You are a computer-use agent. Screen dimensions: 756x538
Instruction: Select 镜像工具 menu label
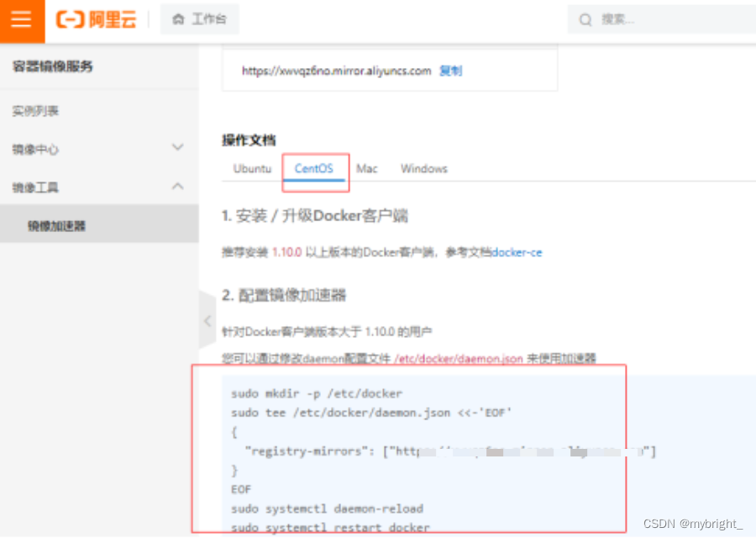tap(35, 187)
